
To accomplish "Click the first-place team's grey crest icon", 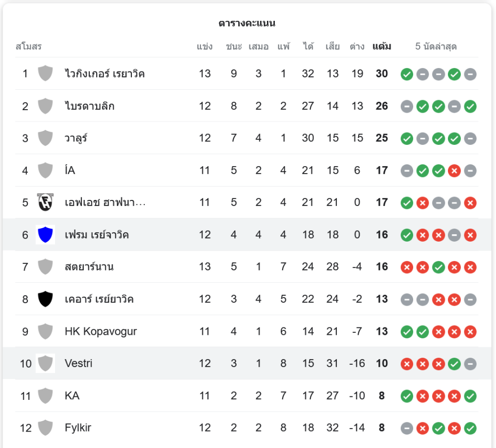I will (45, 73).
